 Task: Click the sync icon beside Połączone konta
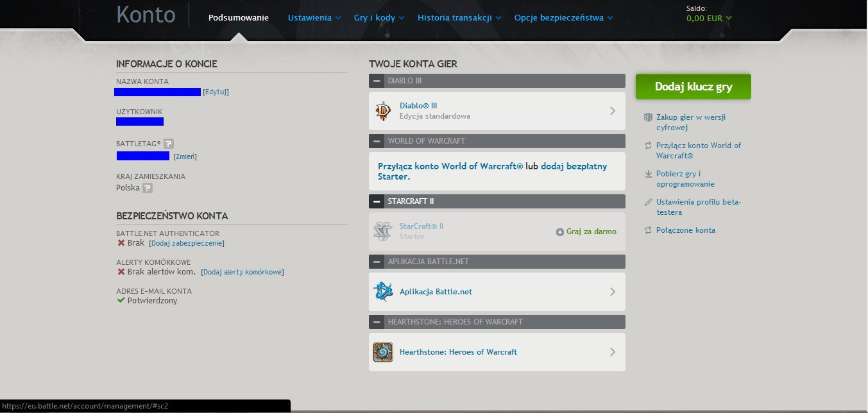tap(648, 230)
